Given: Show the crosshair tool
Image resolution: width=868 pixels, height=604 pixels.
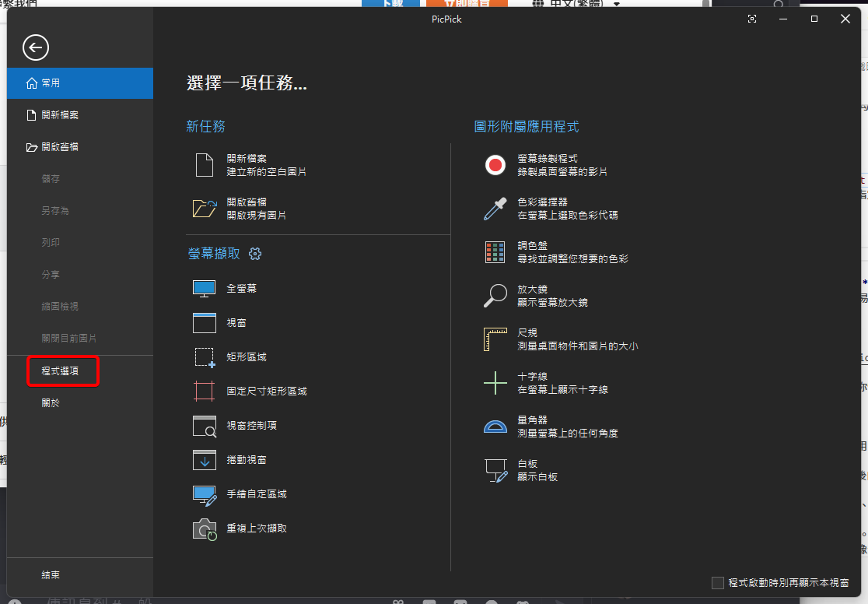Looking at the screenshot, I should tap(495, 383).
